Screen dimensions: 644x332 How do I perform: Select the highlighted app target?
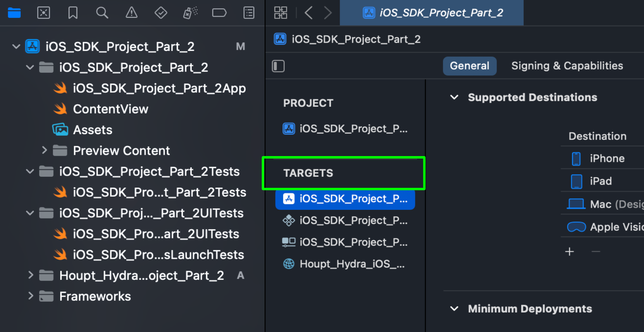pyautogui.click(x=345, y=199)
